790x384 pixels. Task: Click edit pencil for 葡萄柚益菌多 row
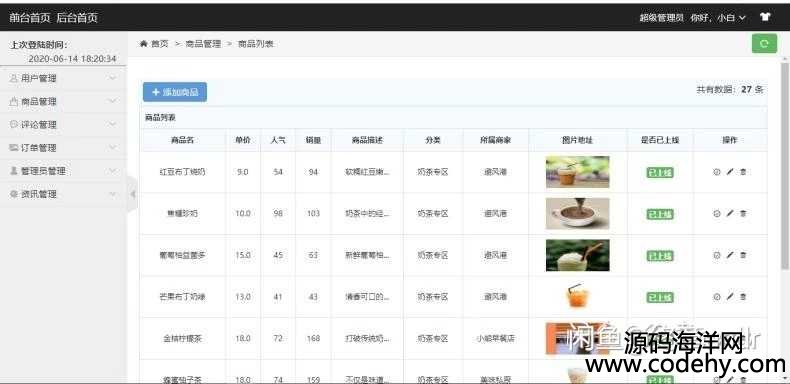point(730,255)
